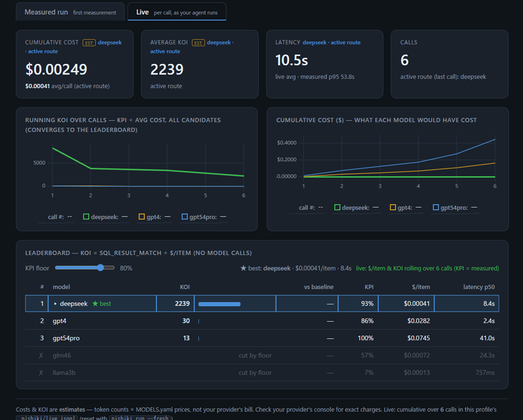Click the X marker on llama3b row
The width and height of the screenshot is (523, 420).
tap(41, 373)
